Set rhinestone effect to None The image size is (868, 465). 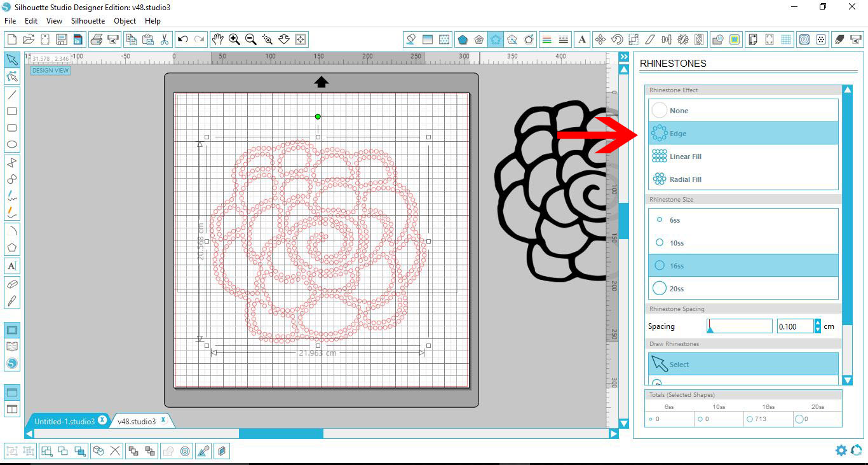[x=742, y=110]
